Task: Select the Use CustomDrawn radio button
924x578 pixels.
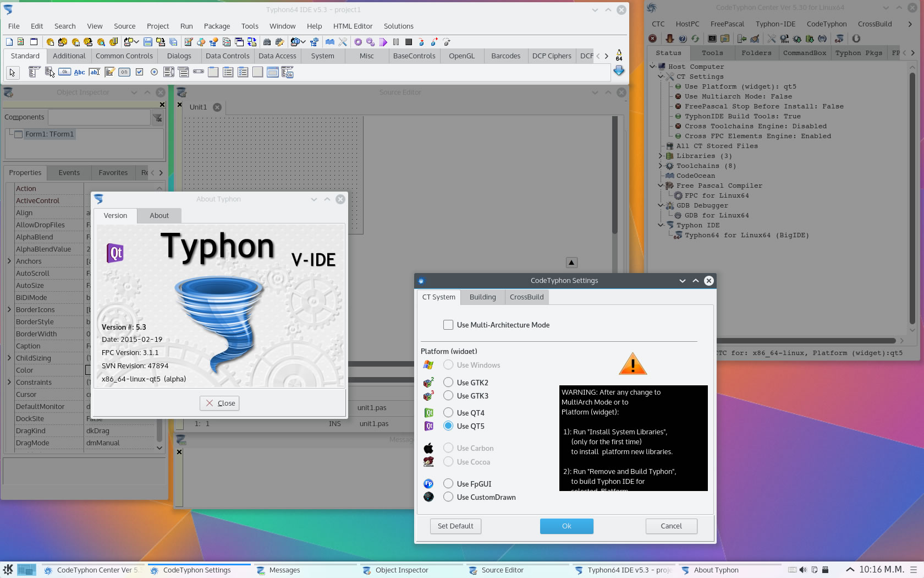Action: click(448, 497)
